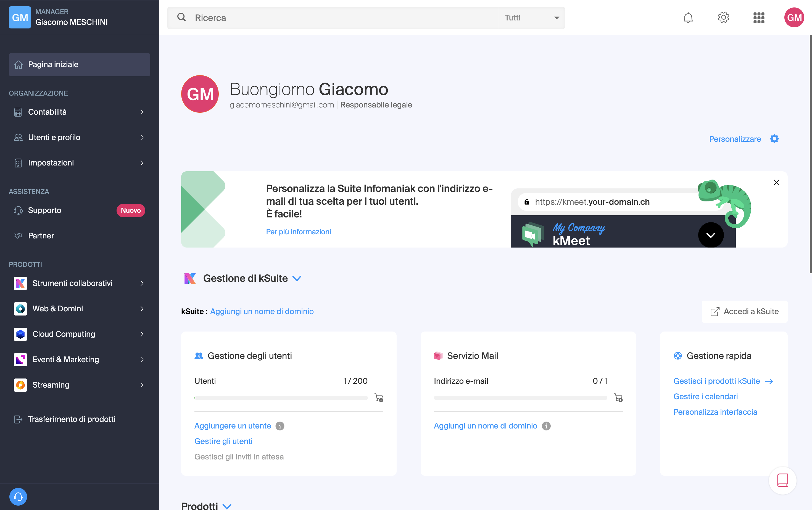Click the Personalizzare gear icon
812x510 pixels.
(x=774, y=139)
